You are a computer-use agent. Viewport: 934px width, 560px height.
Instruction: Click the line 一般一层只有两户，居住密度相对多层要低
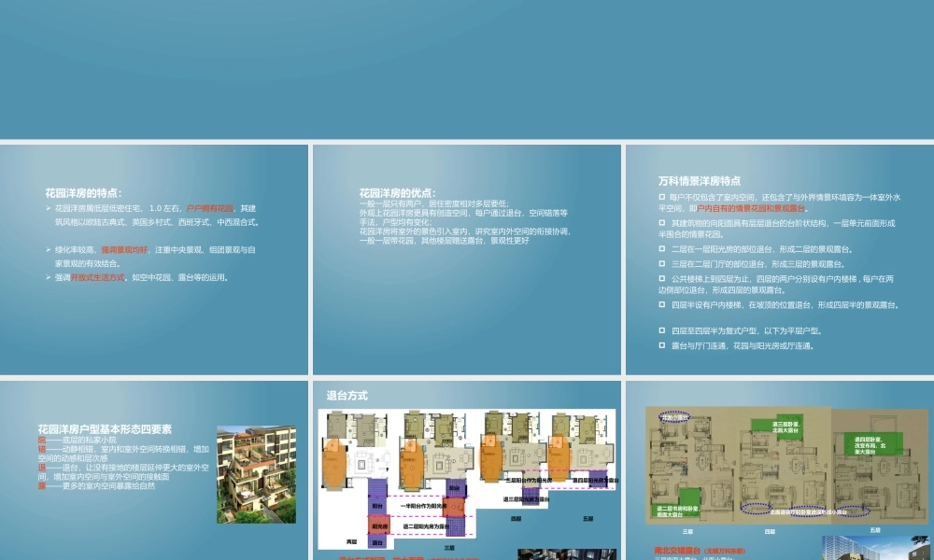point(434,203)
